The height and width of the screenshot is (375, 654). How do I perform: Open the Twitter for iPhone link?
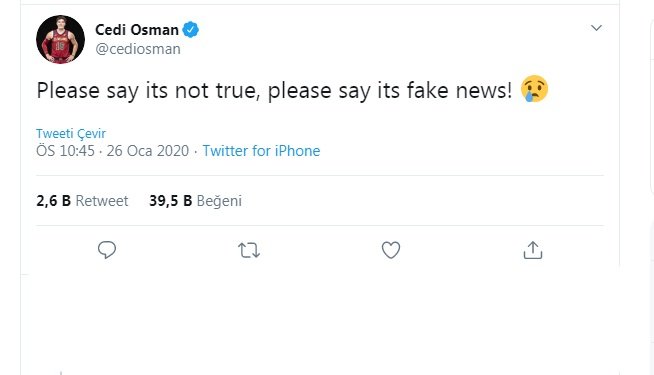point(261,151)
